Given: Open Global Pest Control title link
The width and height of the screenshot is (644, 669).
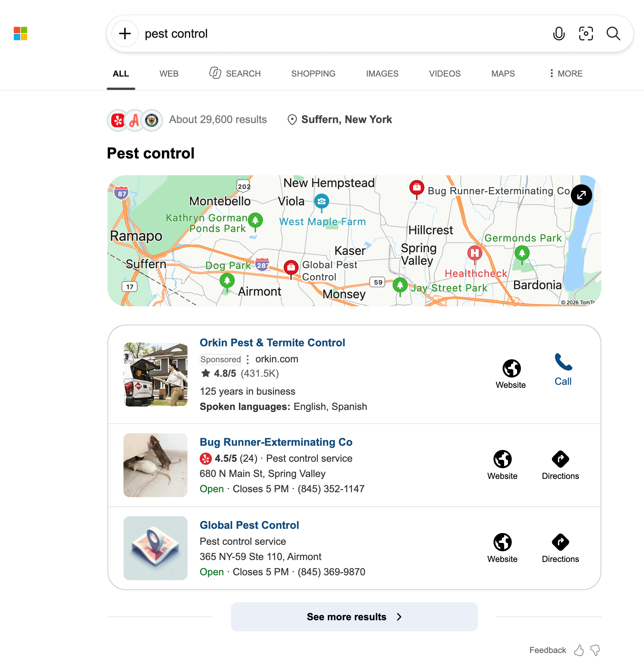Looking at the screenshot, I should [249, 525].
